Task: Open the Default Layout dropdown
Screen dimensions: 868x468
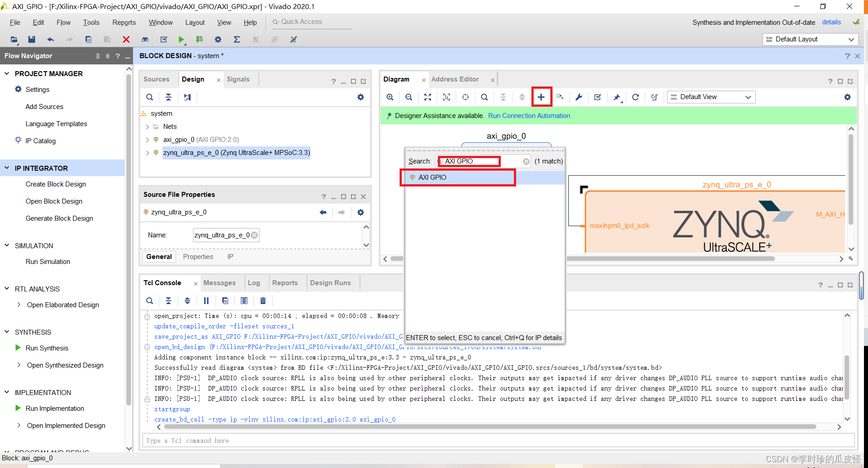Action: (810, 39)
